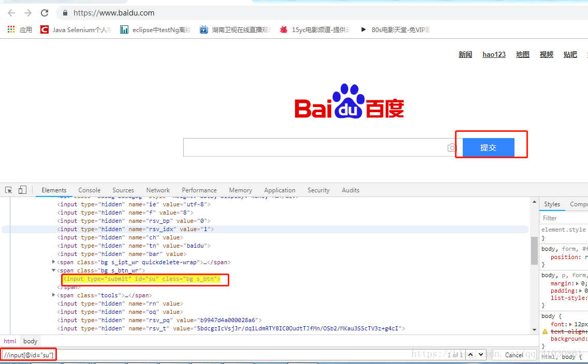Open the Performance tab
The width and height of the screenshot is (588, 364).
tap(199, 190)
